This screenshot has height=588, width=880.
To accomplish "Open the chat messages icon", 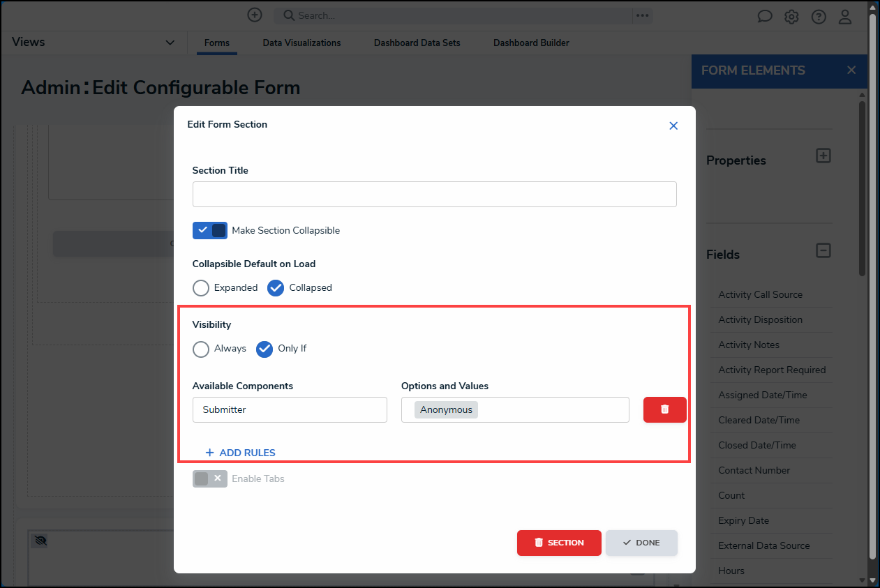I will point(765,17).
